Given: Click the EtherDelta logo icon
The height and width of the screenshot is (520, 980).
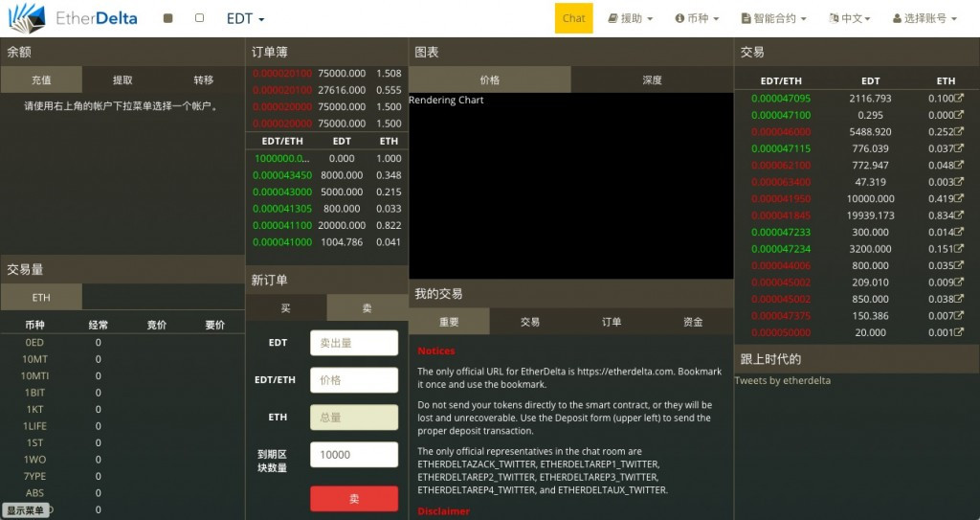Looking at the screenshot, I should coord(27,18).
